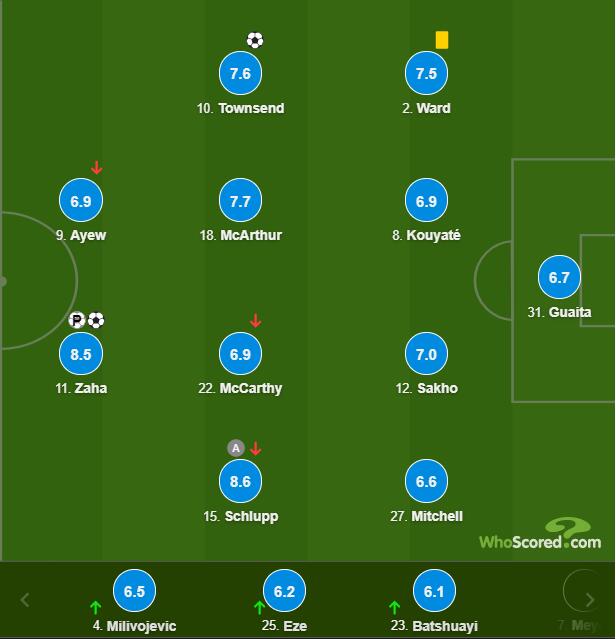Click Milivojevic's green substituted-on arrow

[x=95, y=607]
